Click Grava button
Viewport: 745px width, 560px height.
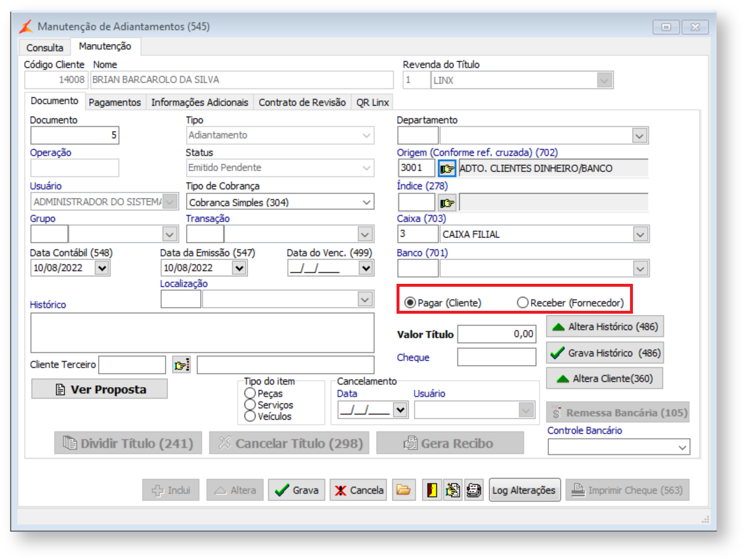pos(297,490)
